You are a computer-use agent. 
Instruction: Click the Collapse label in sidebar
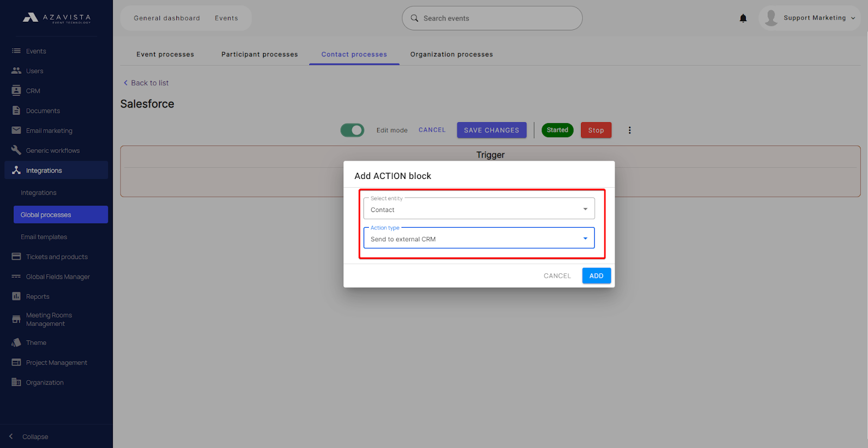35,437
